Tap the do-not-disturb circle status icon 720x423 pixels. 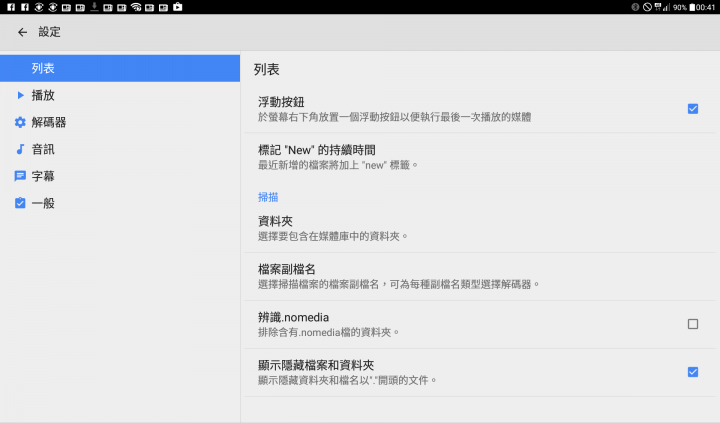(x=647, y=7)
